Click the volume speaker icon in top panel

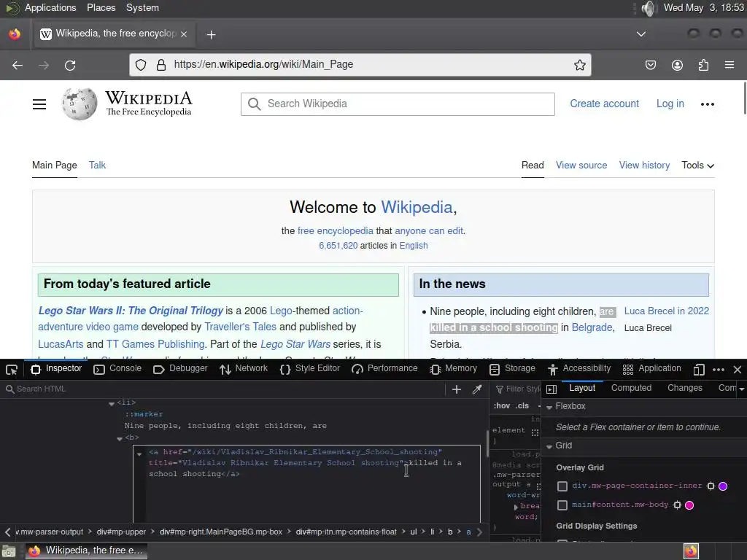coord(649,8)
